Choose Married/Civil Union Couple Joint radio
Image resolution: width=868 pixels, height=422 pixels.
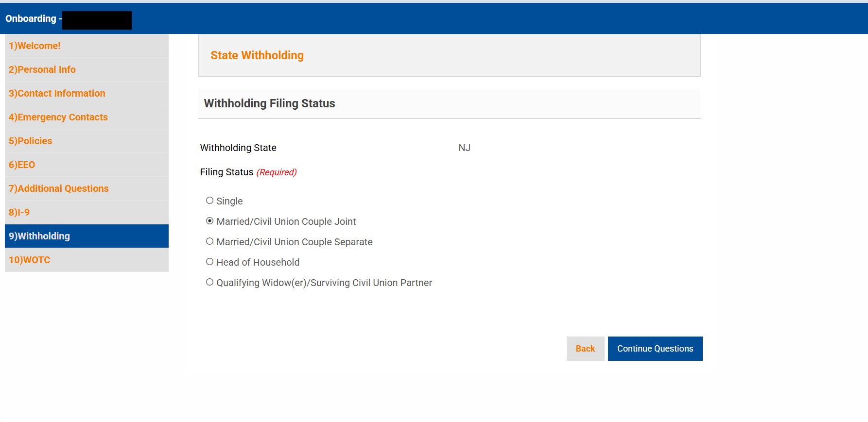click(x=209, y=221)
